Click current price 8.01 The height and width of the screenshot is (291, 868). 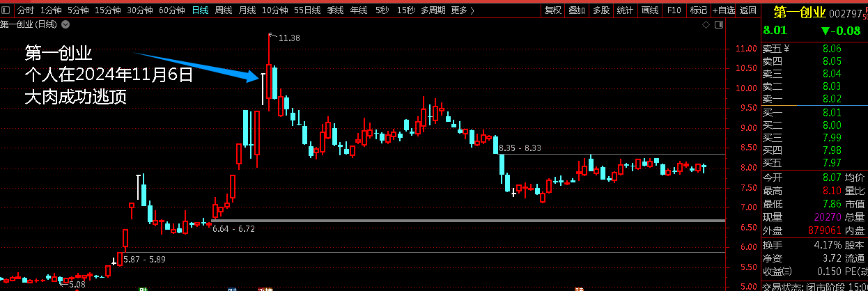pos(775,31)
